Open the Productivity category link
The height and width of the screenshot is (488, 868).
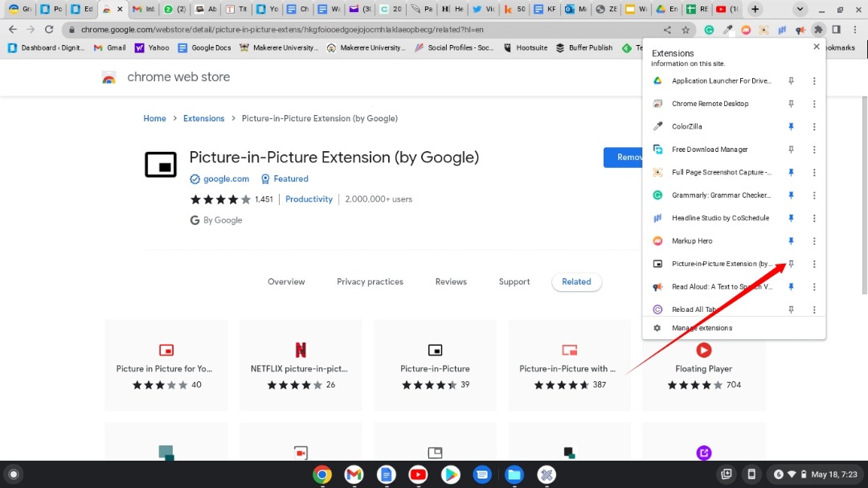(309, 199)
